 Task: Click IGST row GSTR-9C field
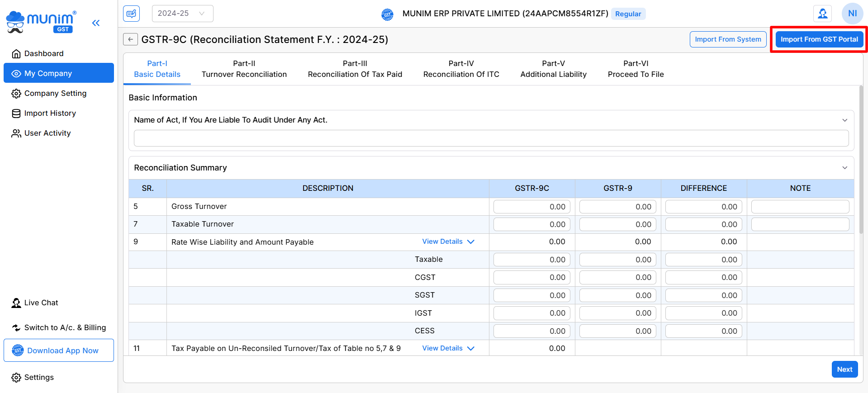(x=532, y=313)
